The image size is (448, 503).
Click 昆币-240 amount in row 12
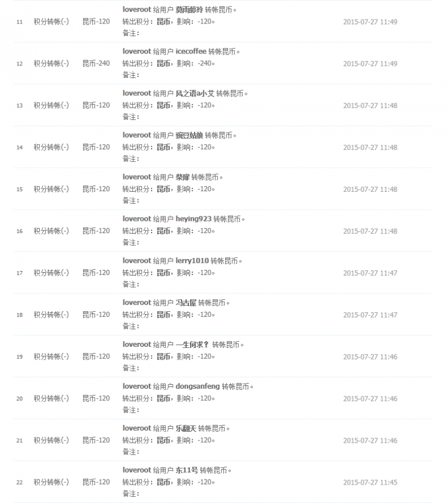point(96,64)
